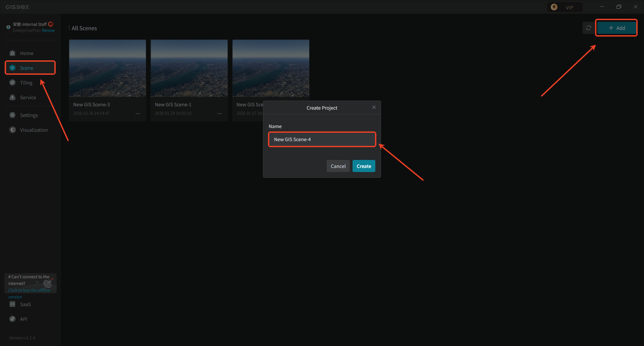
Task: Click the All Scenes heading
Action: pyautogui.click(x=84, y=28)
